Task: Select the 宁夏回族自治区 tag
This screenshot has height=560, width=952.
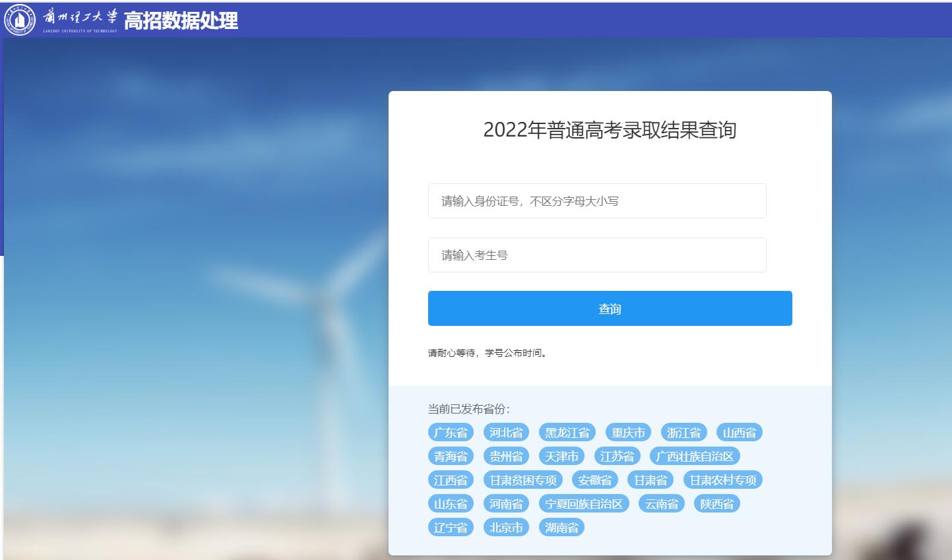Action: [x=584, y=504]
